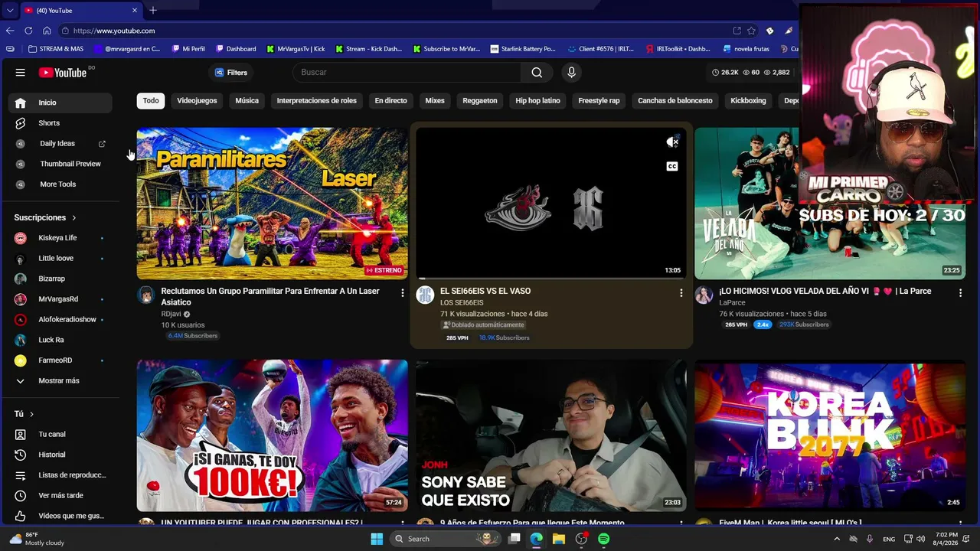
Task: Open the Paramilitares Laser video thumbnail
Action: point(272,204)
